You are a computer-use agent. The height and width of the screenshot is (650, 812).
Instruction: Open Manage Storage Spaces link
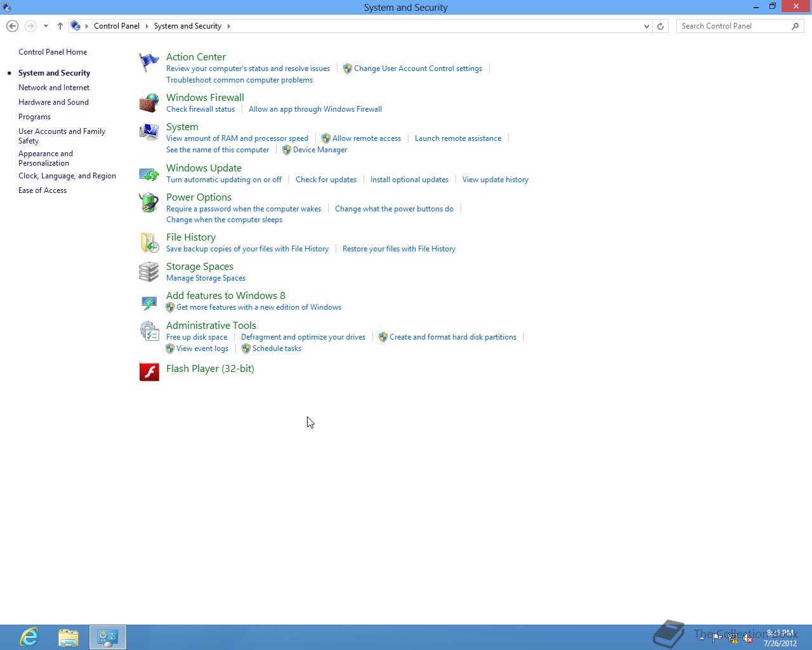(206, 278)
